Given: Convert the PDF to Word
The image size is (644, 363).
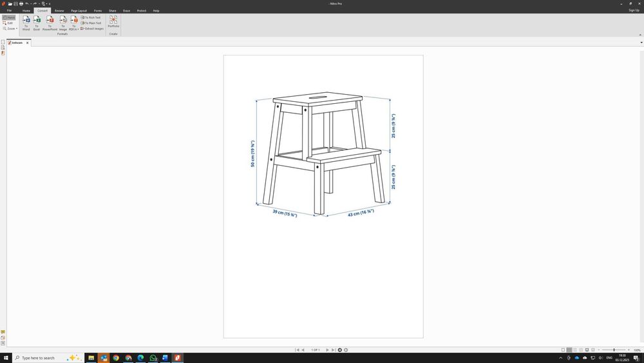Looking at the screenshot, I should pos(26,23).
